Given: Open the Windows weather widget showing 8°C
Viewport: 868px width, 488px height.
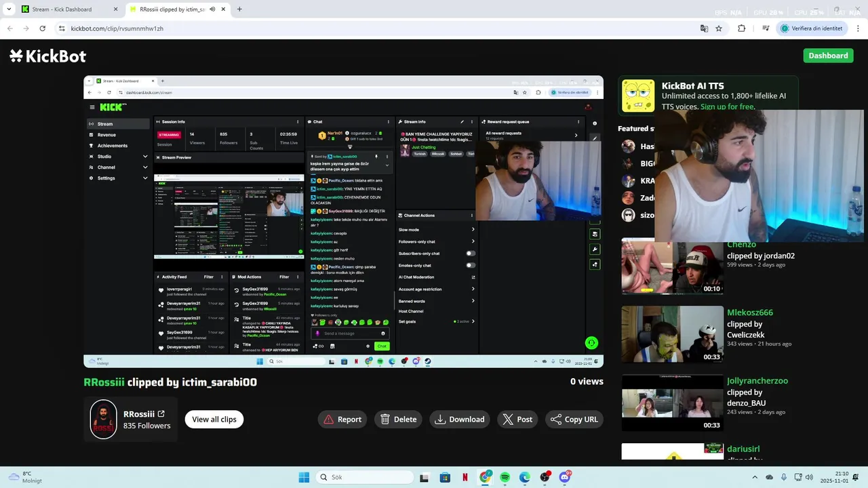Looking at the screenshot, I should (x=25, y=477).
